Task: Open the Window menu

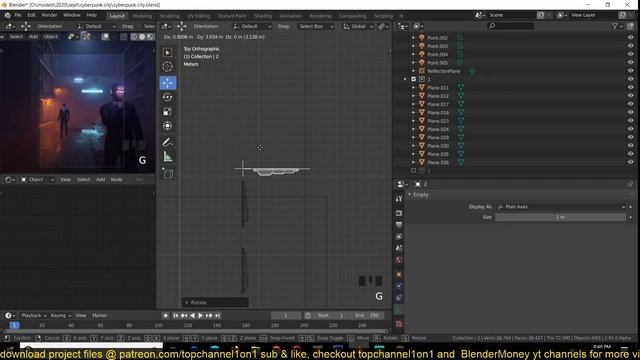Action: (x=72, y=15)
